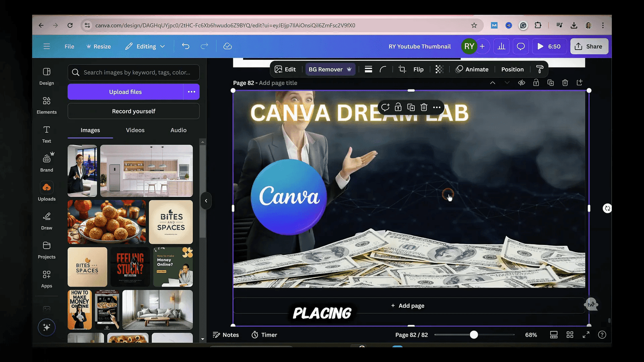Adjust the zoom slider handle
This screenshot has height=362, width=644.
474,335
